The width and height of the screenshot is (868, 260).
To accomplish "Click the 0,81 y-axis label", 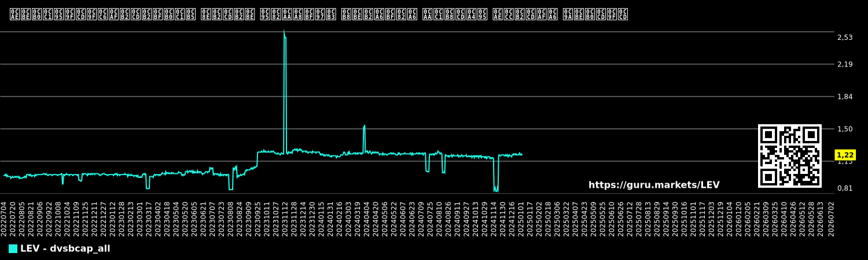I will [x=845, y=188].
